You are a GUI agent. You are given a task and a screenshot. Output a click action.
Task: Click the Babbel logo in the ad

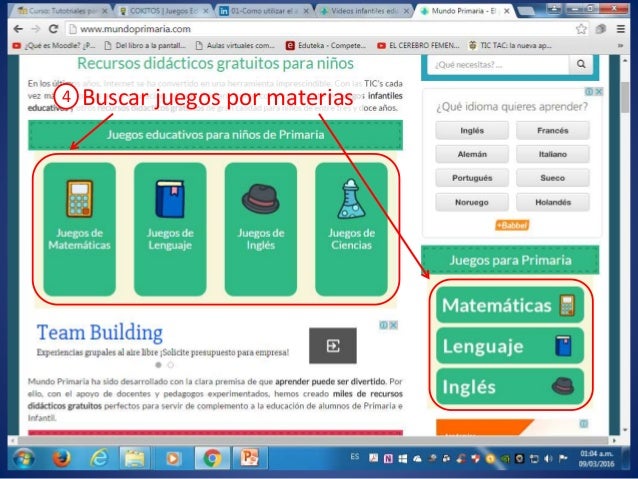[512, 225]
